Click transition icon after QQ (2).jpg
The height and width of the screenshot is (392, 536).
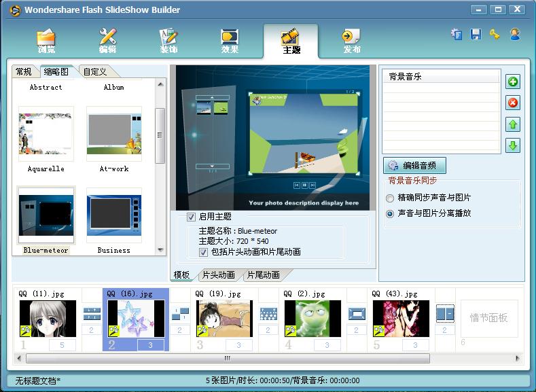357,314
